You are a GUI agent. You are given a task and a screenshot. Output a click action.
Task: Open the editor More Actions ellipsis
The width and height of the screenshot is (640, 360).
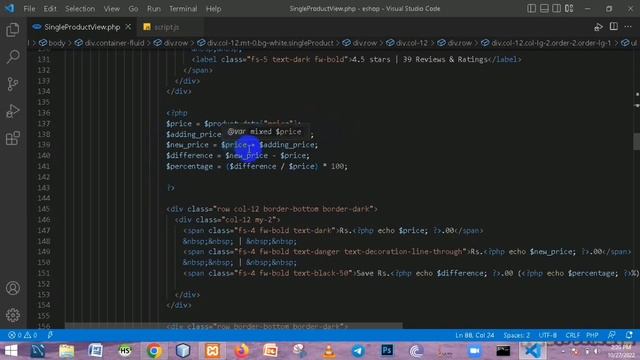tap(628, 27)
